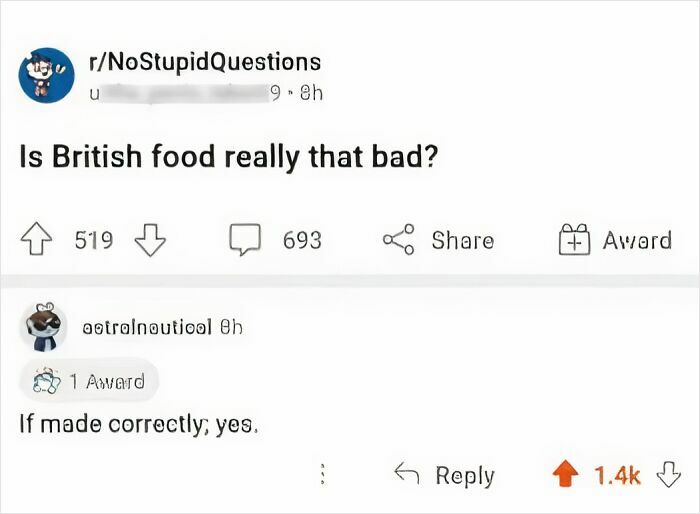
Task: Click the comment text "If made correctly; yes."
Action: point(139,424)
